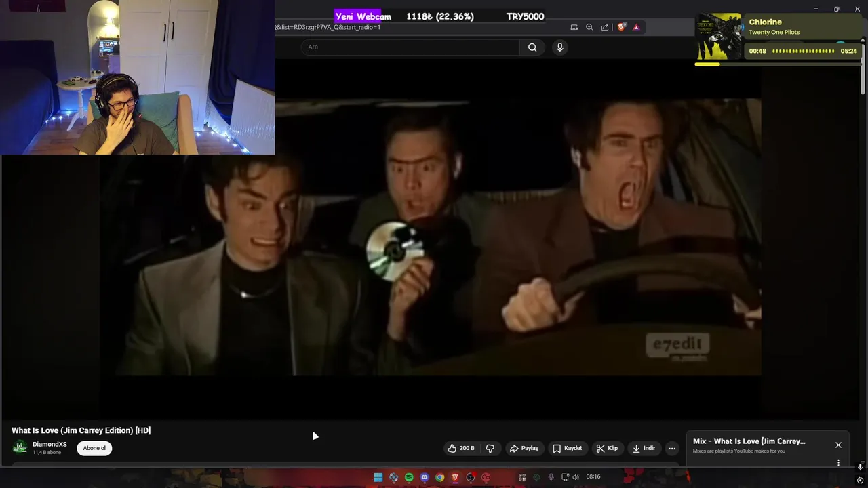Image resolution: width=868 pixels, height=488 pixels.
Task: Click the 00:48 elapsed time in music widget
Action: (757, 51)
